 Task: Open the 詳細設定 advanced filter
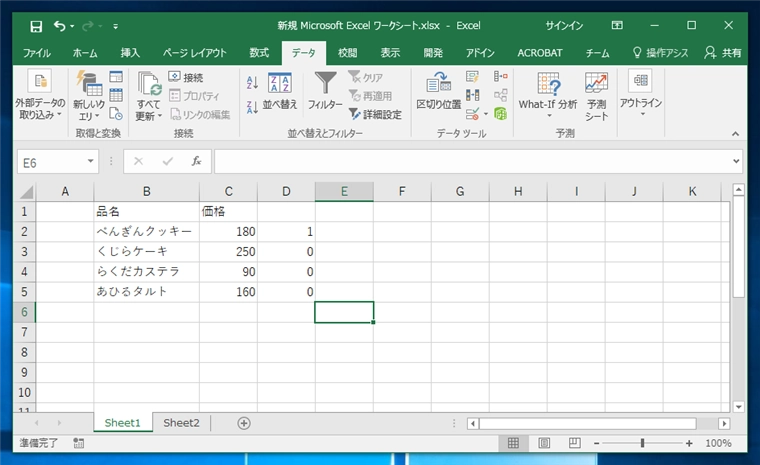click(375, 114)
